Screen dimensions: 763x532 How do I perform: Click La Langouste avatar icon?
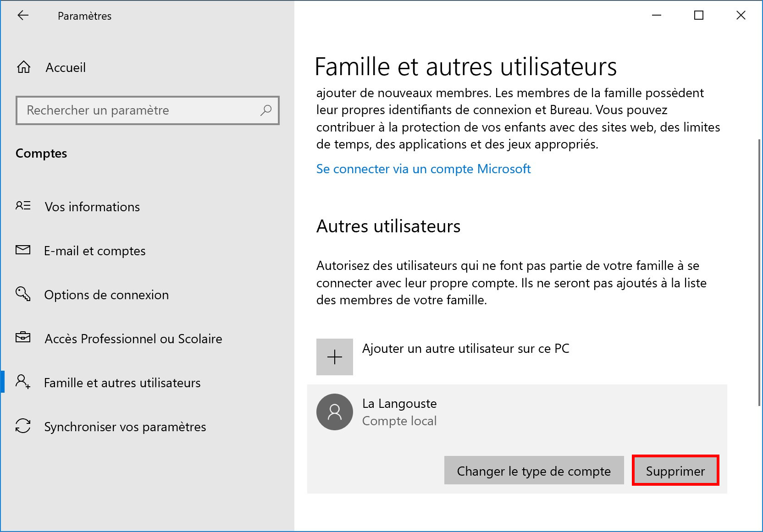[335, 412]
